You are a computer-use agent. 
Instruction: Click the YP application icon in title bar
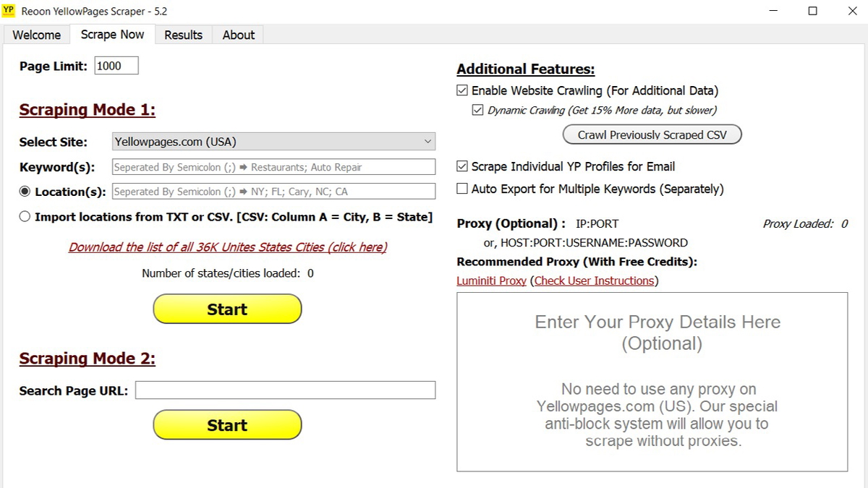(9, 10)
